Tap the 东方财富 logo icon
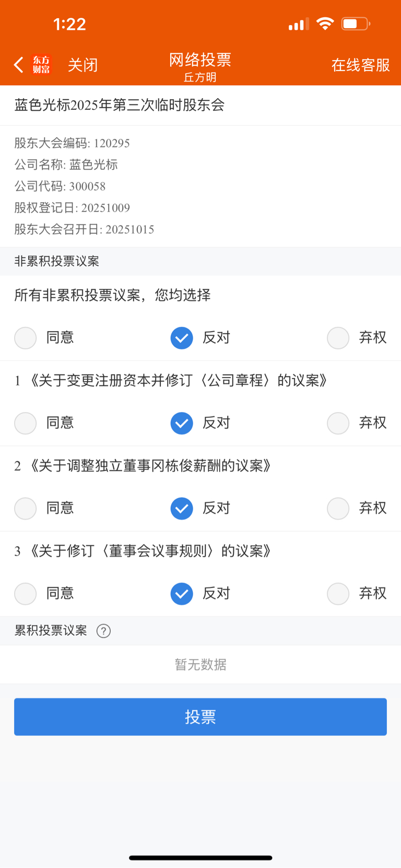Viewport: 401px width, 868px height. tap(41, 65)
